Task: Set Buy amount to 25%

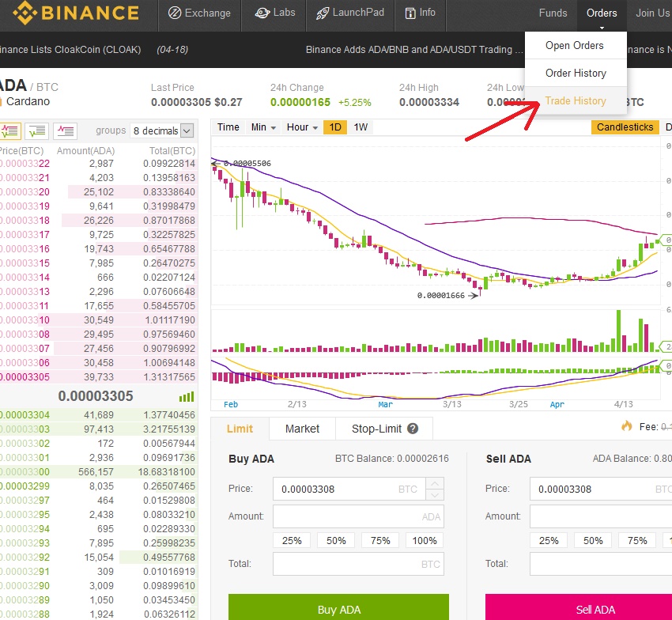Action: click(292, 541)
